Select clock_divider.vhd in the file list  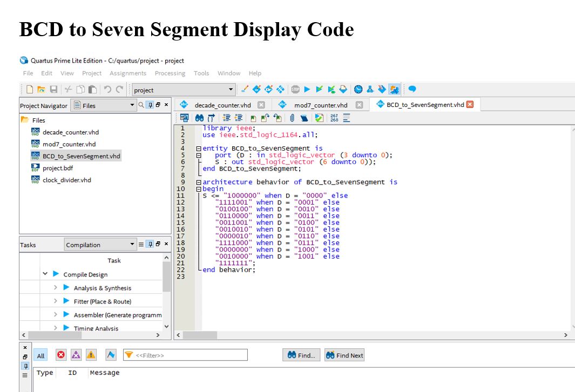(x=67, y=180)
